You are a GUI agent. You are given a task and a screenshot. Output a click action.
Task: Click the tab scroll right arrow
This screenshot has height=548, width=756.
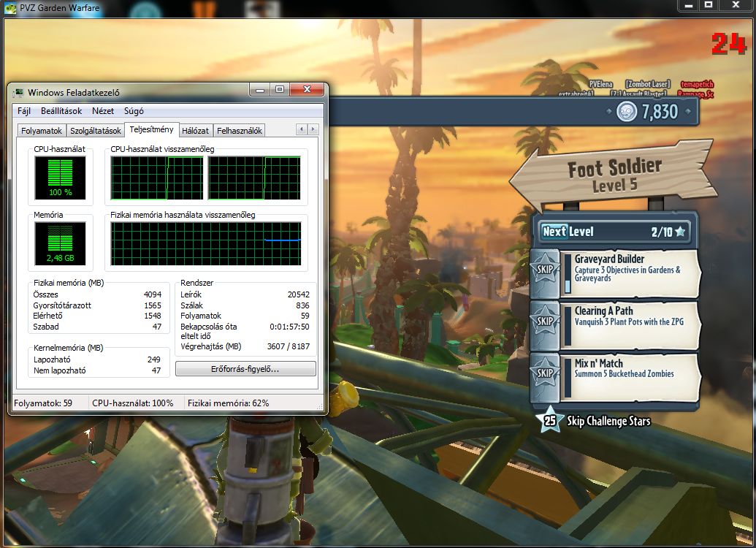(x=313, y=129)
